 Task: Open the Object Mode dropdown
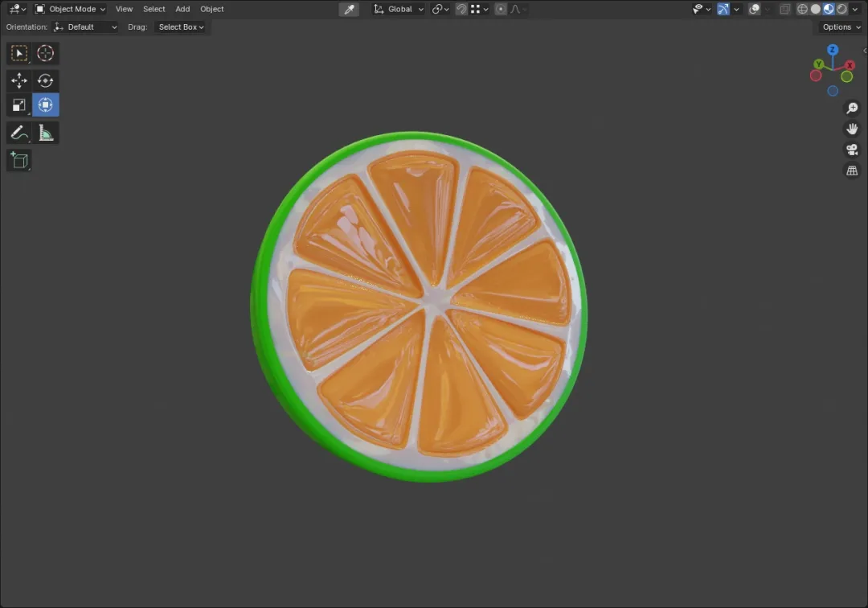[70, 9]
